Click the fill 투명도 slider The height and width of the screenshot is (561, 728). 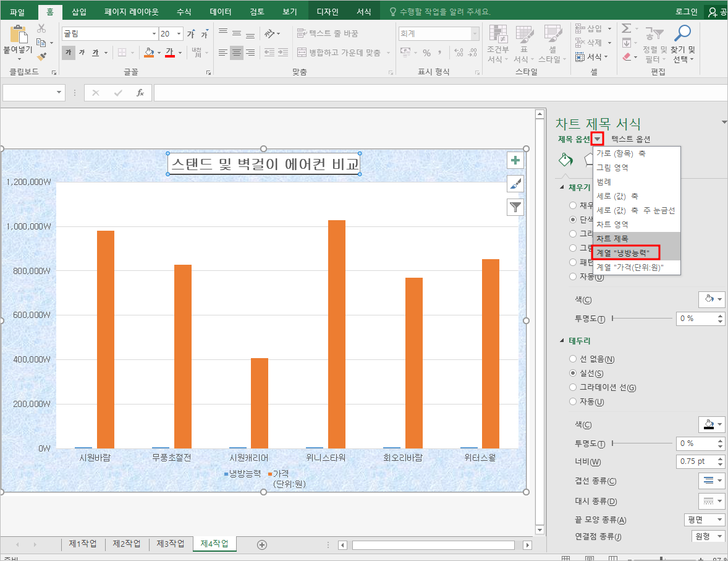click(x=641, y=319)
